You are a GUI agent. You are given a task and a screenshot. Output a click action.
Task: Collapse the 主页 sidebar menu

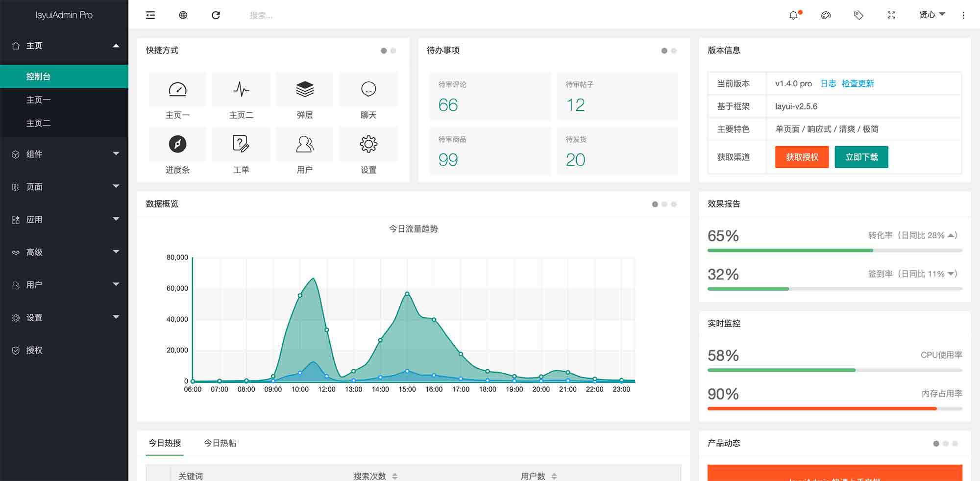[64, 46]
